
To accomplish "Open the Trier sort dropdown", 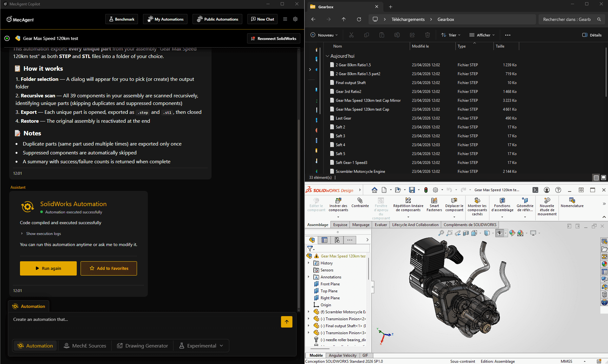I will 451,35.
